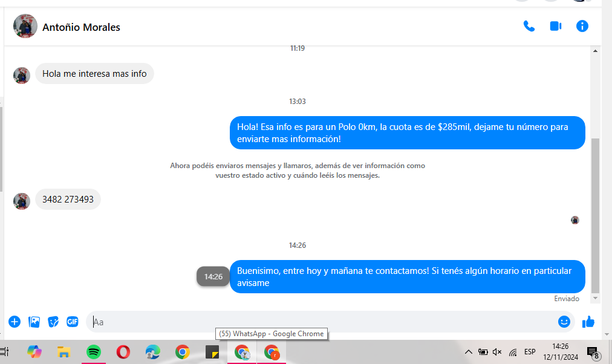
Task: Start a video call in Messenger
Action: point(555,26)
